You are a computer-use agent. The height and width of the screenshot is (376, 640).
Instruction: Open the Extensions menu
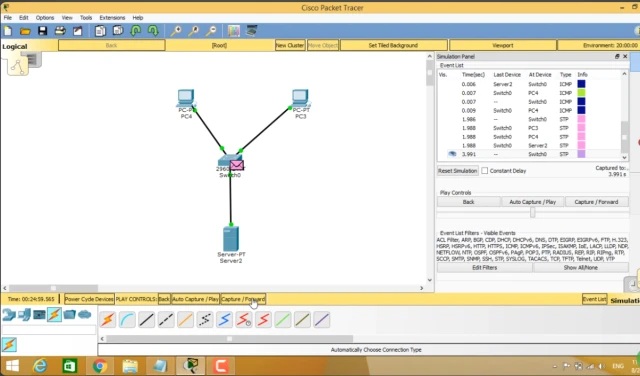(112, 18)
